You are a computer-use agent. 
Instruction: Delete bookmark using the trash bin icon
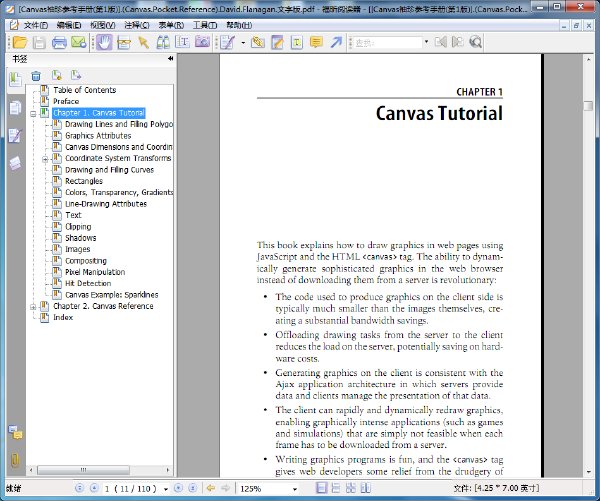click(36, 76)
